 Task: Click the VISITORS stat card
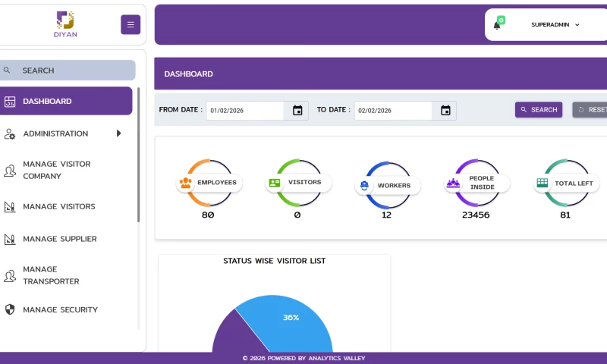(299, 183)
